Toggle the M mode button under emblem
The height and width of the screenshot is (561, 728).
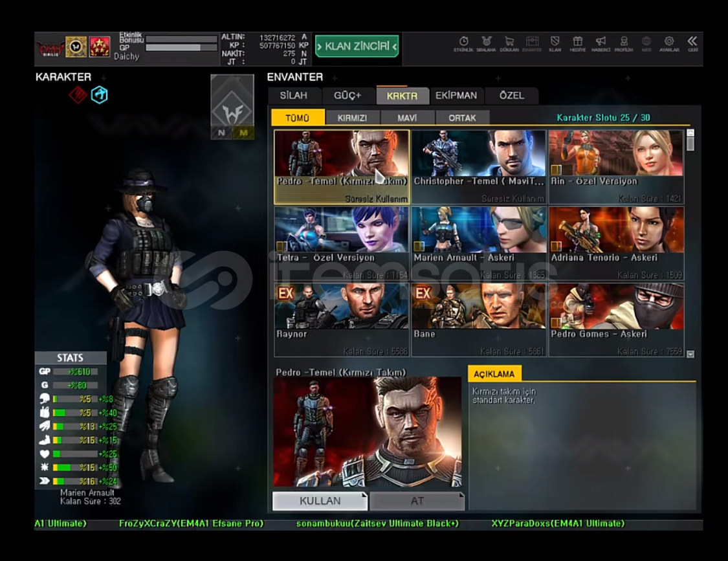pos(243,133)
